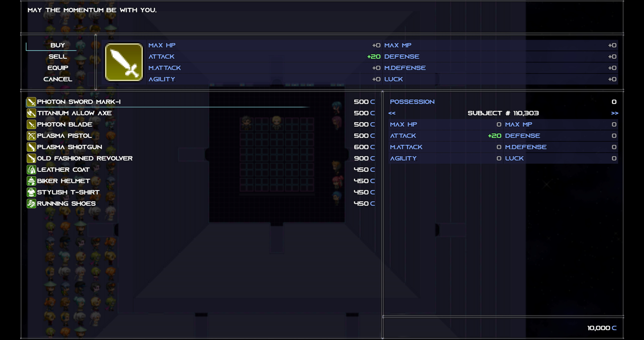
Task: Select the Plasma Shotgun icon
Action: (31, 147)
